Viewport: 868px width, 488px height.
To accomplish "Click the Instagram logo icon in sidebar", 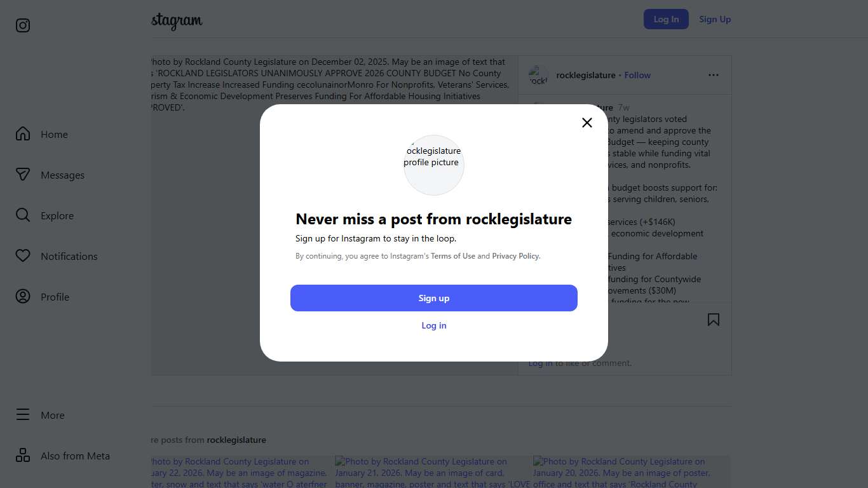I will tap(23, 25).
